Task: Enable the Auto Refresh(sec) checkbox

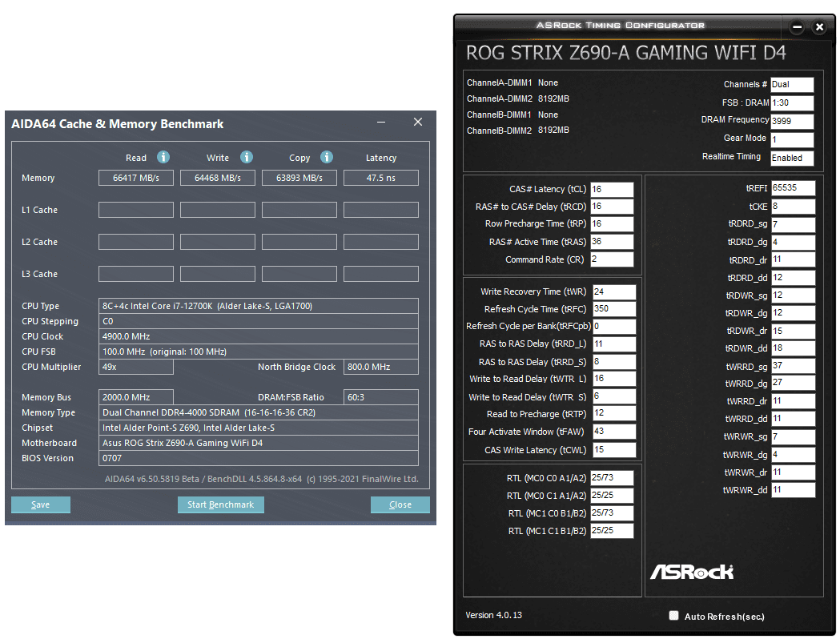Action: [674, 616]
